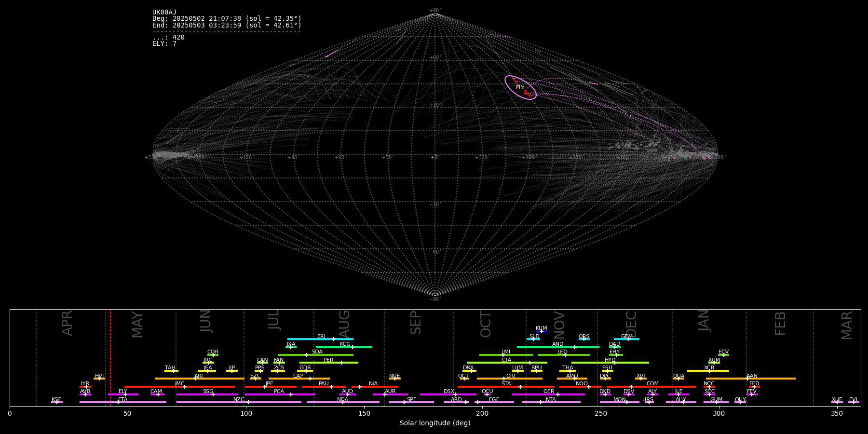Select the ERI shower label
868x434 pixels.
[322, 336]
